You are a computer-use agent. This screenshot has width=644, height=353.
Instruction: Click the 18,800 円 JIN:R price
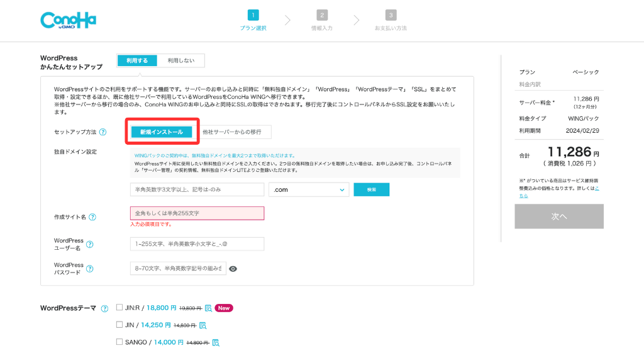click(x=162, y=308)
